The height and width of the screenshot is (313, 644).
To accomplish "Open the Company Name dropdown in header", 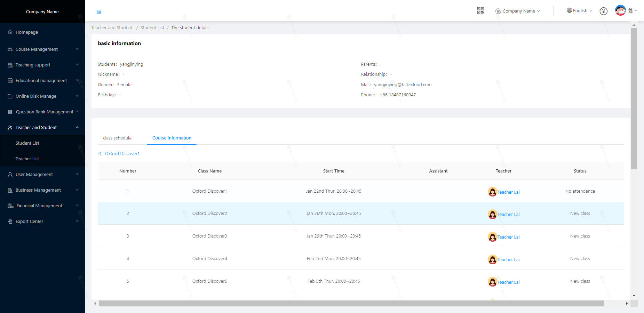I will (518, 11).
